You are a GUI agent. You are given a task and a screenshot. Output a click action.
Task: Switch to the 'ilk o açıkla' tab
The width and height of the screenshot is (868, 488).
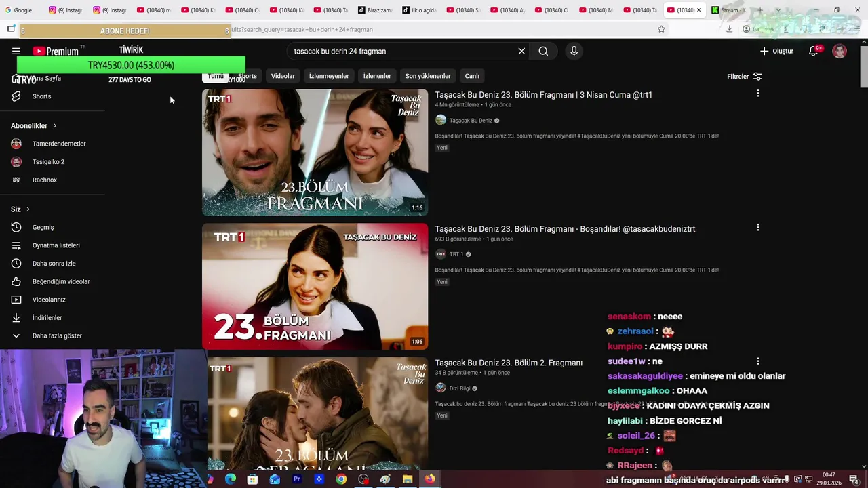click(419, 10)
